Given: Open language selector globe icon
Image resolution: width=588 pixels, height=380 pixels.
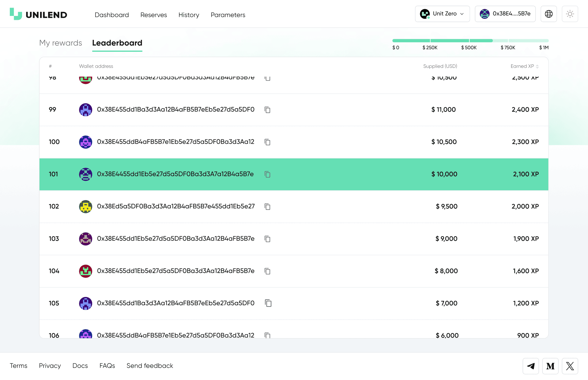Looking at the screenshot, I should tap(548, 14).
